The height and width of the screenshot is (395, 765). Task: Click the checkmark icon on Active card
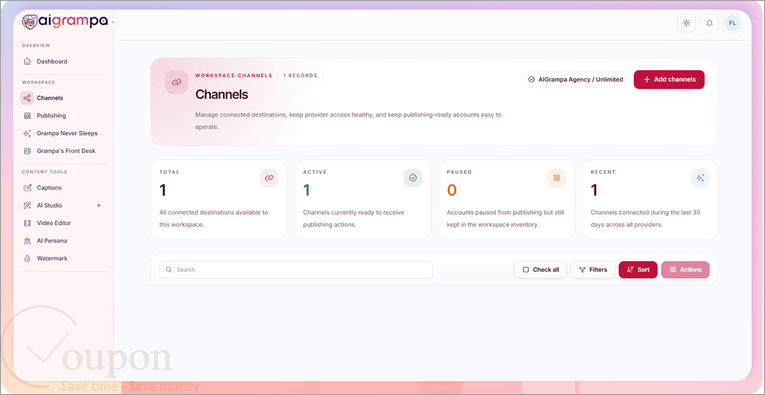point(413,178)
